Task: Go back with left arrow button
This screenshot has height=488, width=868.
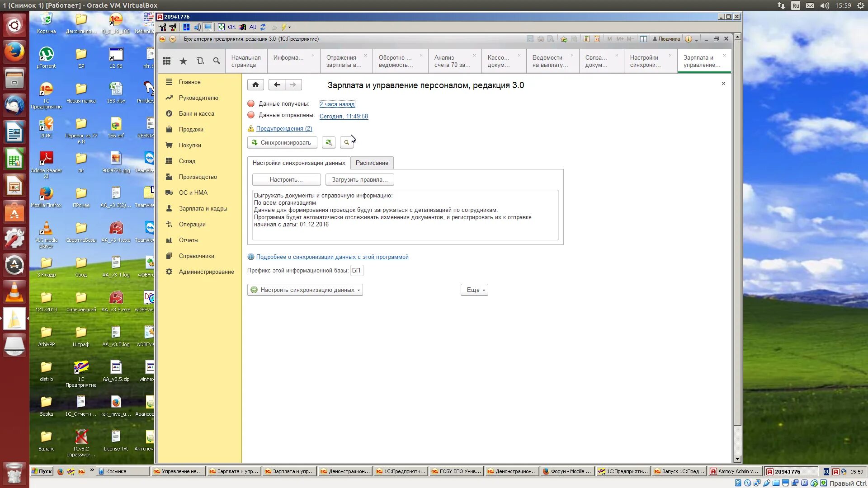Action: pyautogui.click(x=277, y=84)
